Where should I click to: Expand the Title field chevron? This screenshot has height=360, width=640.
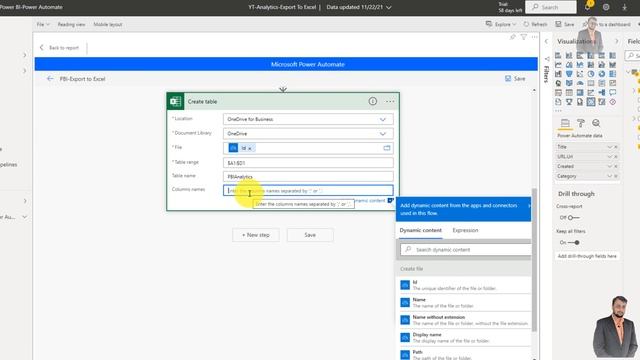609,147
